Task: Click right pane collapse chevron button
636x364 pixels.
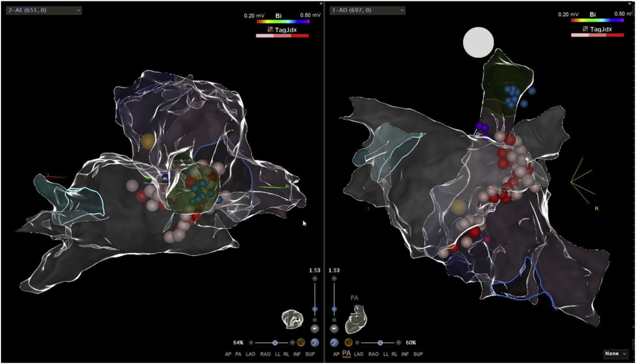Action: click(334, 329)
